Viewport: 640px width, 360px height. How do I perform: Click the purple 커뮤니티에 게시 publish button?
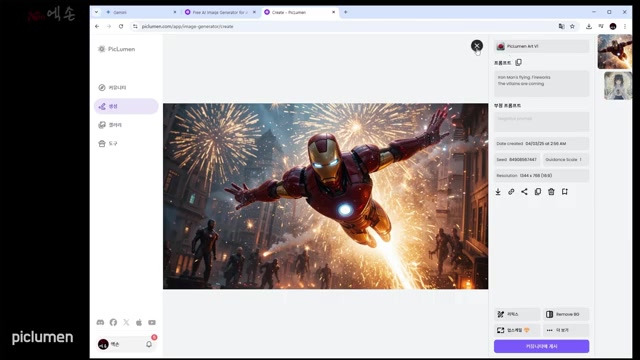(541, 346)
